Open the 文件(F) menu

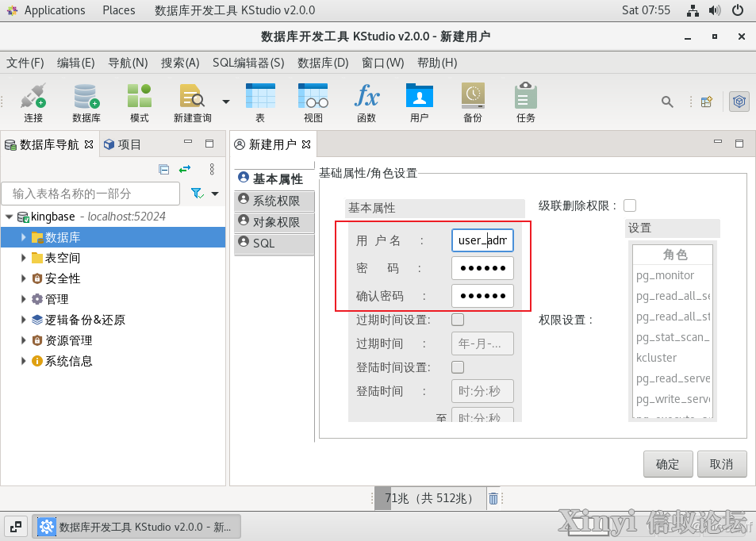pos(25,63)
